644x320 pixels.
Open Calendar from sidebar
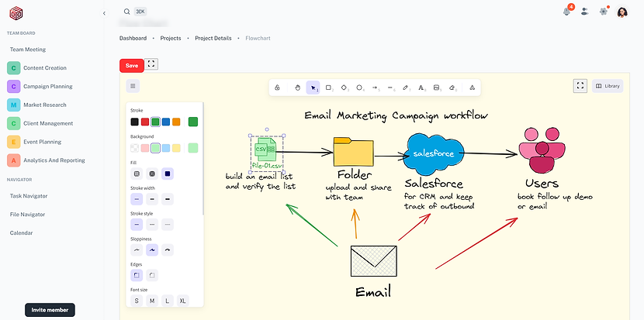tap(22, 233)
